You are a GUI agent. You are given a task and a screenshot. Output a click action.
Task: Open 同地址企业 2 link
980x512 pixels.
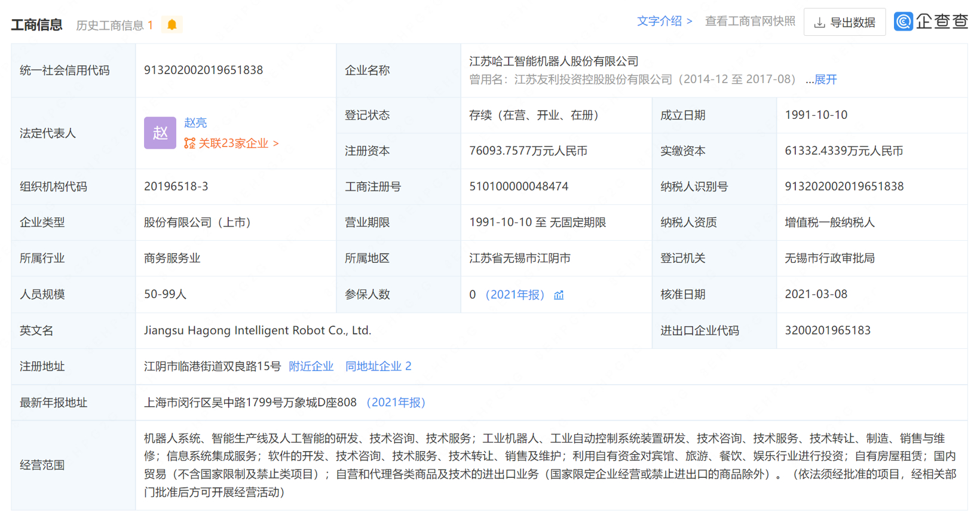coord(378,366)
